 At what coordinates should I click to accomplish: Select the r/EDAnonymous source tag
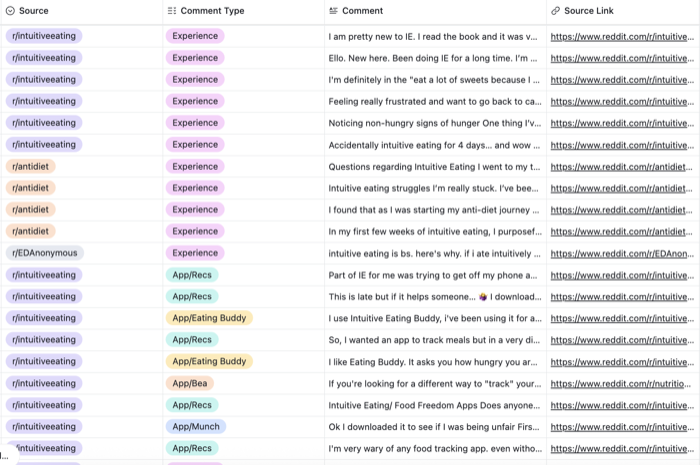[x=45, y=253]
